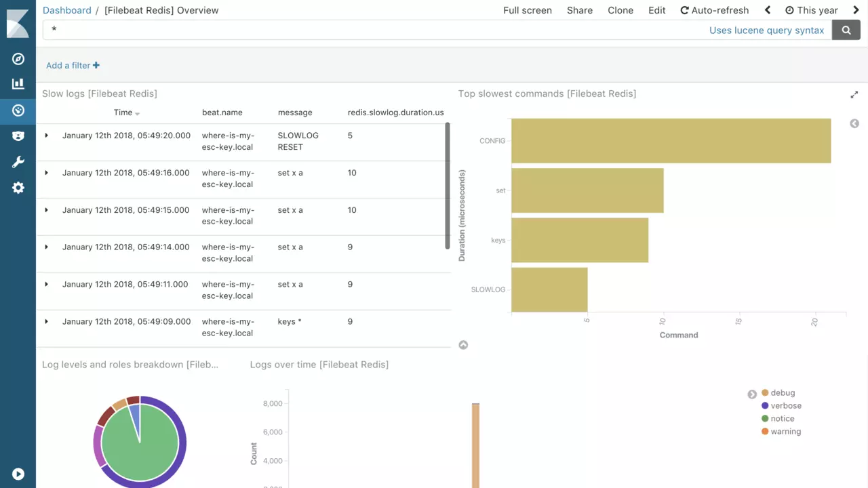The height and width of the screenshot is (488, 868).
Task: Click the Dashboard gauge icon in the sidebar
Action: click(x=18, y=110)
